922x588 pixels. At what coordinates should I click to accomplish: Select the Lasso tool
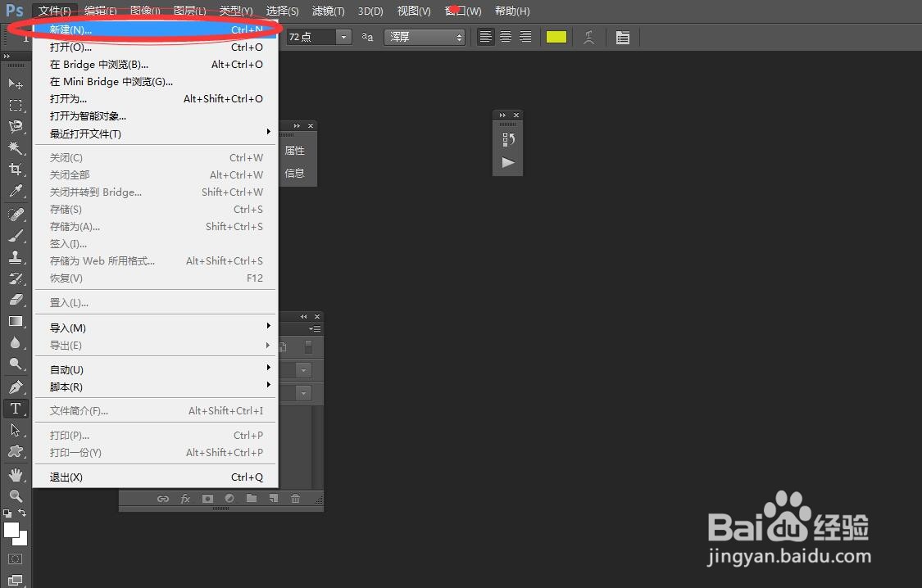(16, 126)
